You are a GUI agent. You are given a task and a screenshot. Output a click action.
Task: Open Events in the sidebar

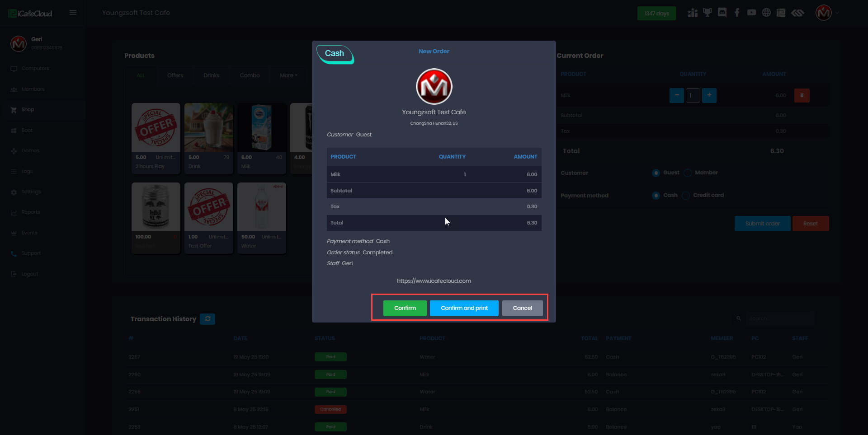pyautogui.click(x=29, y=233)
